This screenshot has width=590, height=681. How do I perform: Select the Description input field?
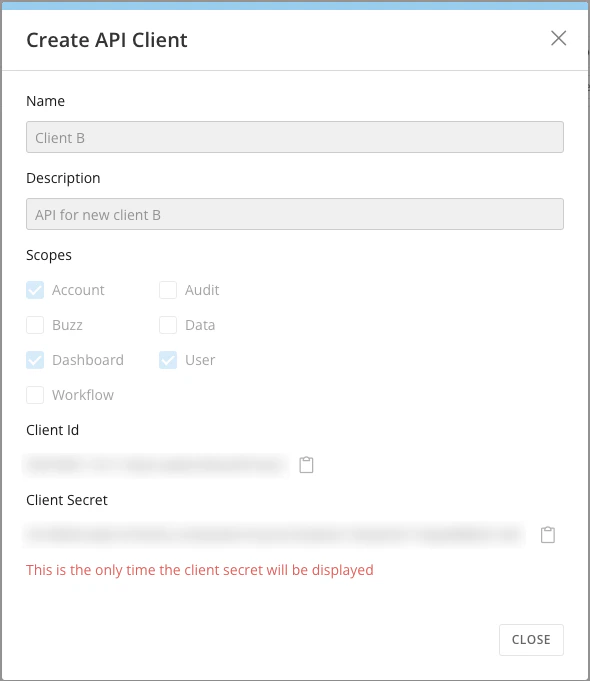[295, 214]
